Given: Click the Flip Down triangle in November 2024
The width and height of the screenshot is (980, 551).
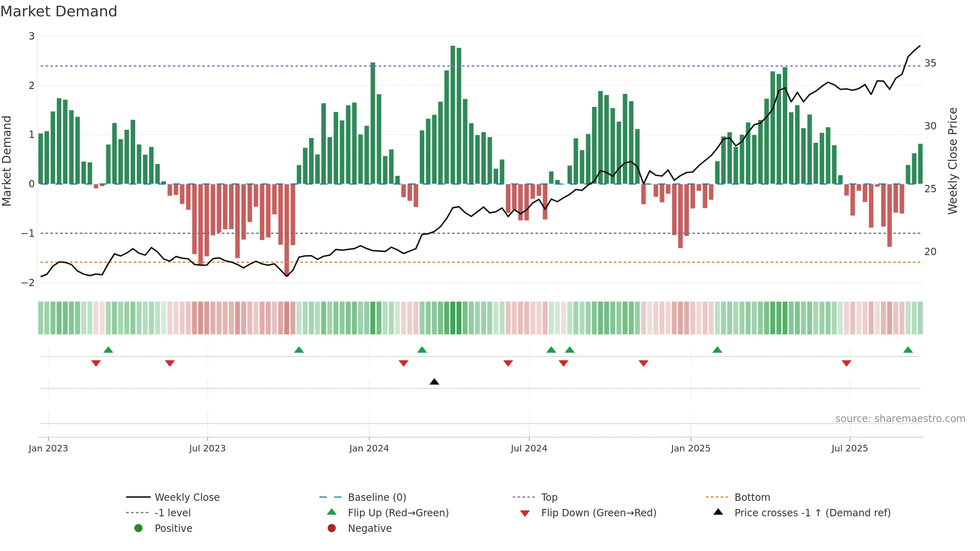Looking at the screenshot, I should (644, 363).
